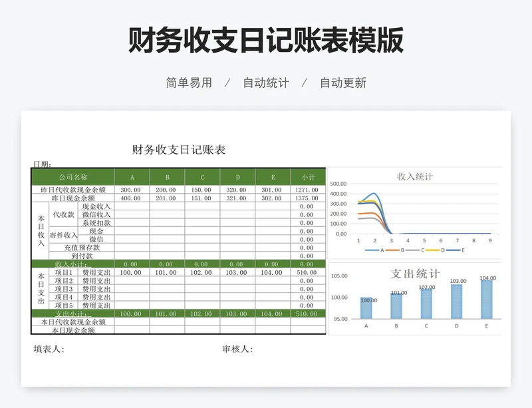Viewport: 532px width, 408px height.
Task: Select the 公司名称 header cell
Action: [x=73, y=177]
